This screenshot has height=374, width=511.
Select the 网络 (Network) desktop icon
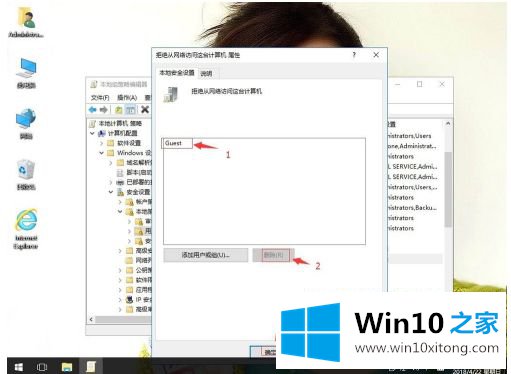[x=26, y=123]
